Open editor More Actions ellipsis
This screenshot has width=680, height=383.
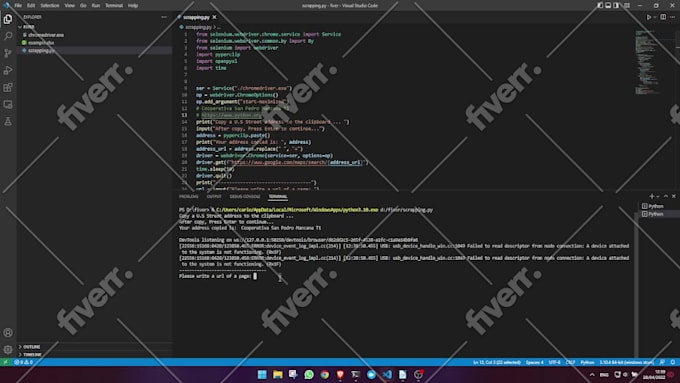point(673,17)
